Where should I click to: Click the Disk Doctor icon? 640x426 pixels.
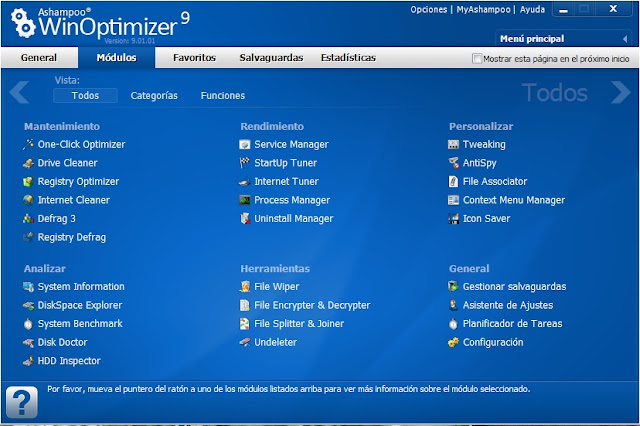tap(28, 342)
